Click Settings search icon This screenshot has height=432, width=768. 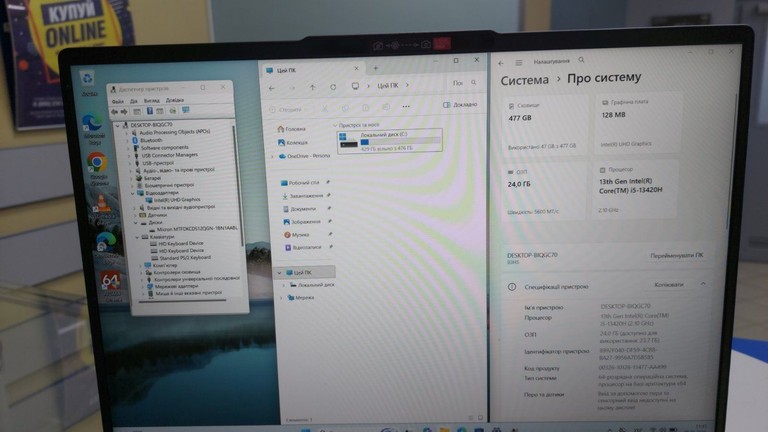pyautogui.click(x=581, y=60)
